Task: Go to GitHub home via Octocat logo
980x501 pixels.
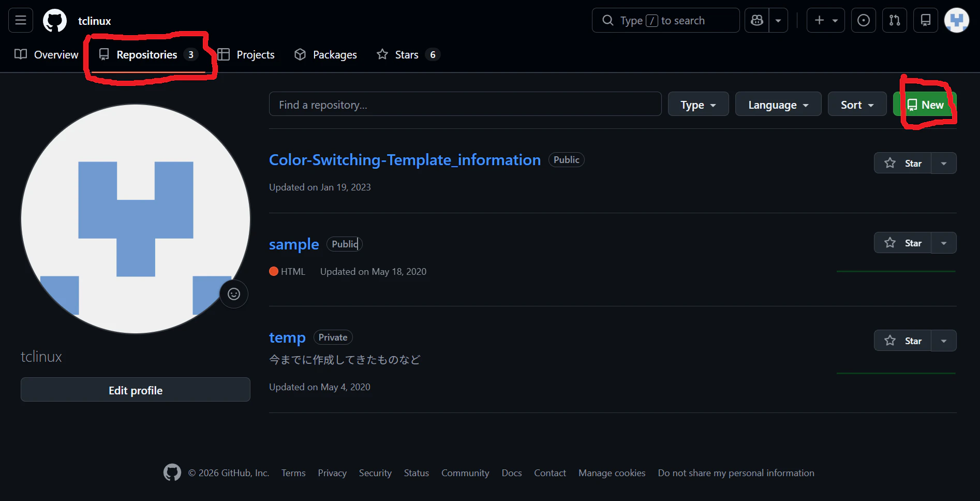Action: pyautogui.click(x=55, y=21)
